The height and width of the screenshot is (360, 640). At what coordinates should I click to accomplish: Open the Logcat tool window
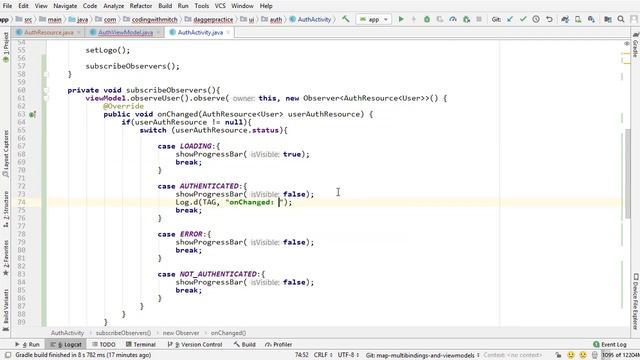(x=66, y=344)
